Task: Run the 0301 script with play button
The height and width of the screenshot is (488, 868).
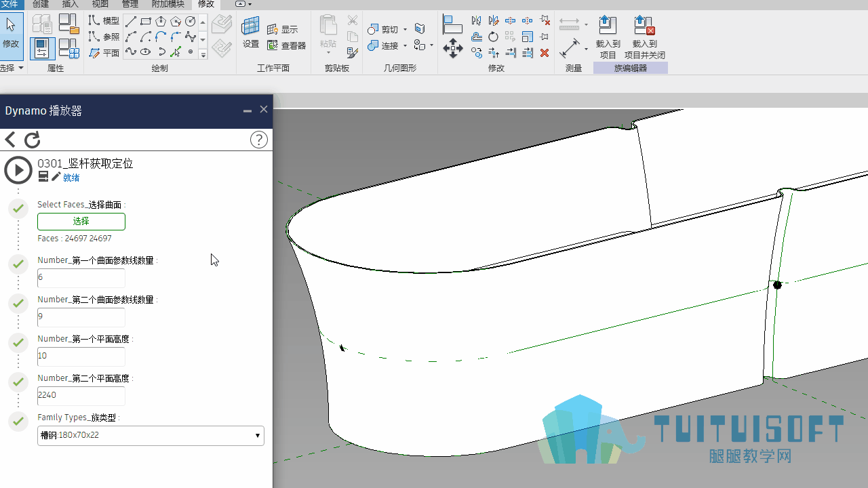Action: tap(18, 170)
